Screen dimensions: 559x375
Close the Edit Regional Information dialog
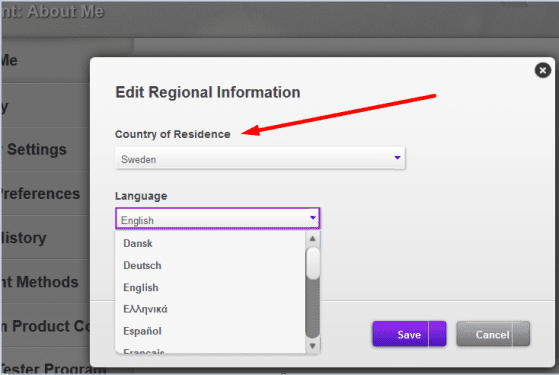coord(543,71)
